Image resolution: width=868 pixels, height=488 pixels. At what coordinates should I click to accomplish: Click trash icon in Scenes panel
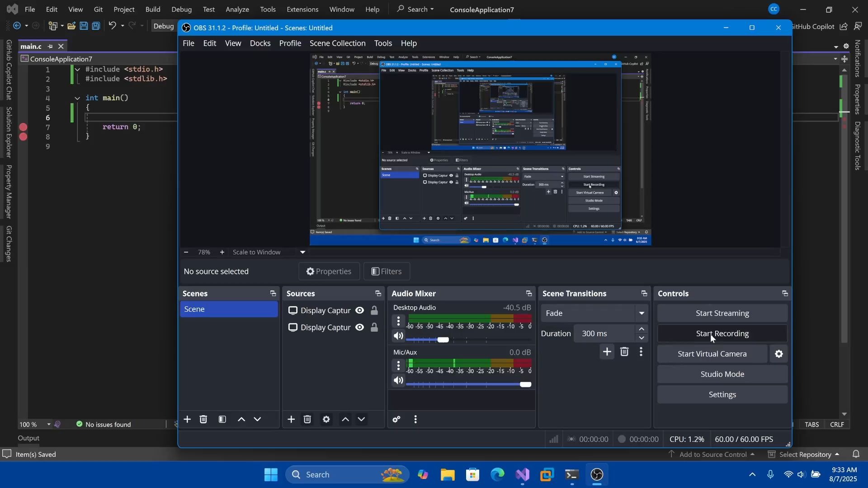(203, 420)
